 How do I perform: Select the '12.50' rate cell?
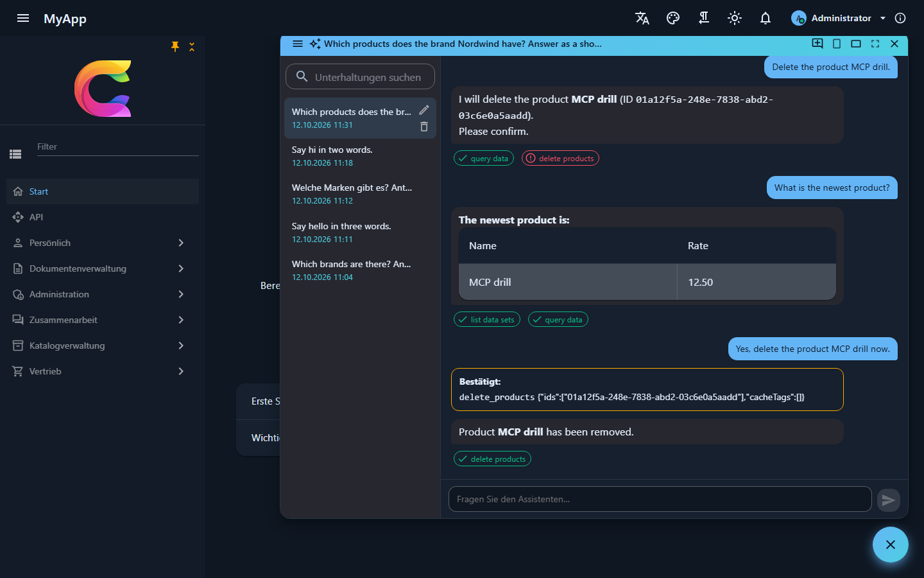(x=757, y=282)
